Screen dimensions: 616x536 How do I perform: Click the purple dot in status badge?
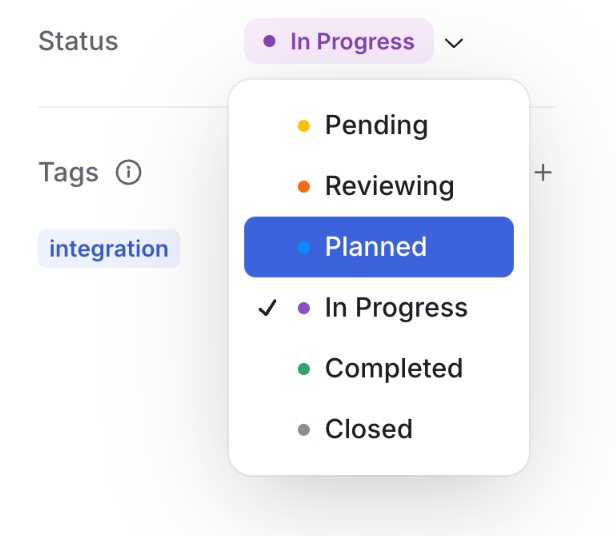269,42
